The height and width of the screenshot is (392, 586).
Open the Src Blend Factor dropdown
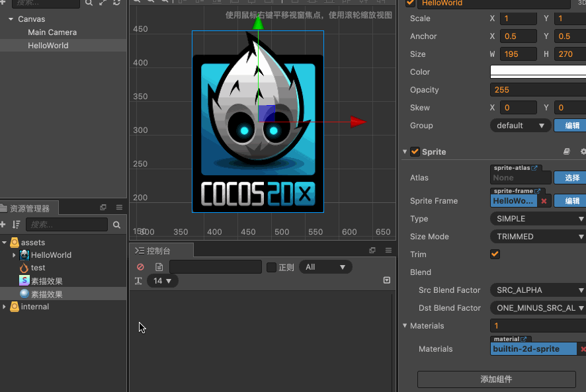(x=538, y=290)
